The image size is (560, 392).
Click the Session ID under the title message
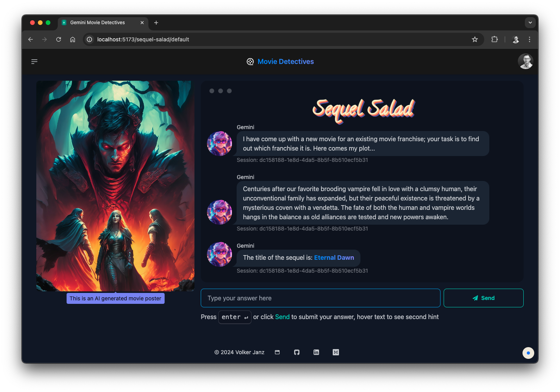point(302,271)
